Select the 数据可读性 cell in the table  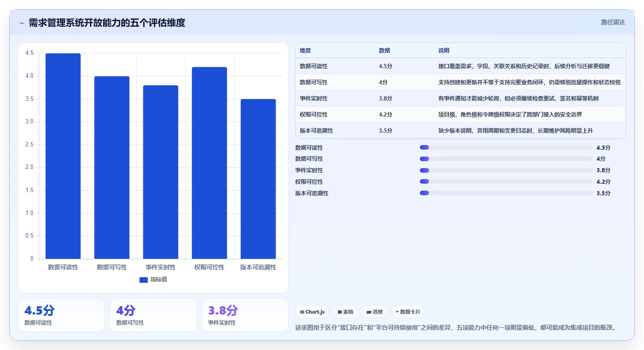313,66
